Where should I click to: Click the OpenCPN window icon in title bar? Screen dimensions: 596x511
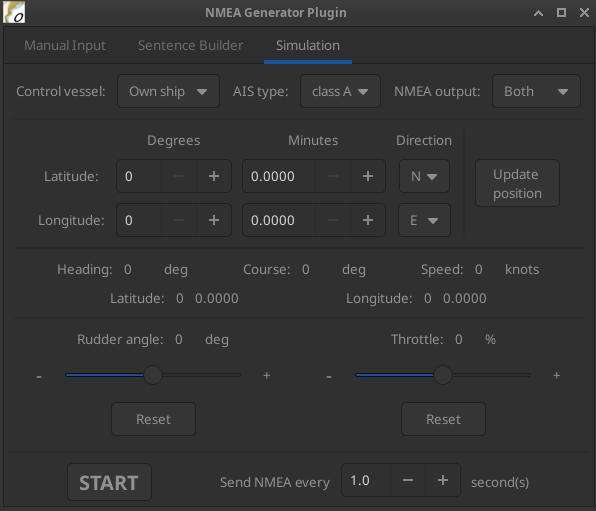[14, 12]
